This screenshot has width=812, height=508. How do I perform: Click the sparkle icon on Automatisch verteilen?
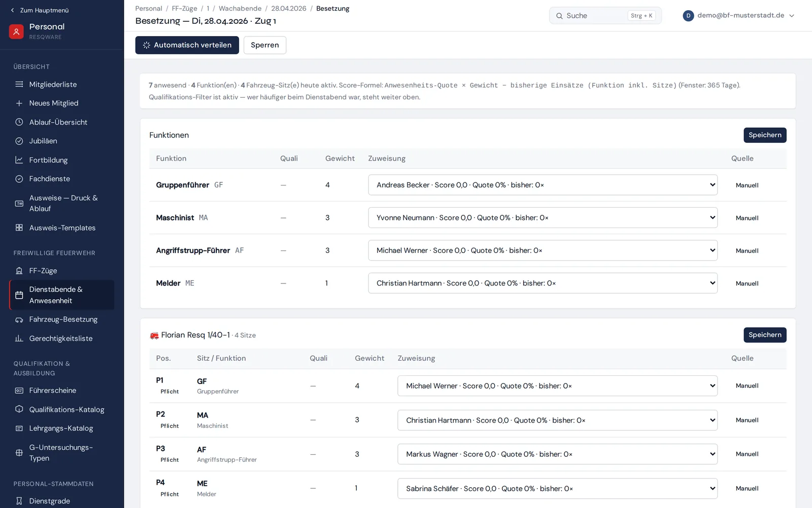tap(147, 45)
